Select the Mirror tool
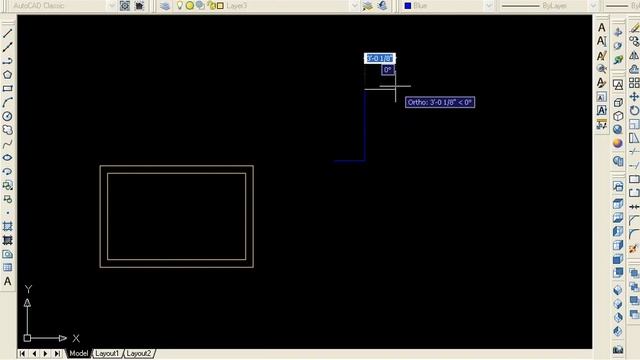This screenshot has width=640, height=360. 634,55
